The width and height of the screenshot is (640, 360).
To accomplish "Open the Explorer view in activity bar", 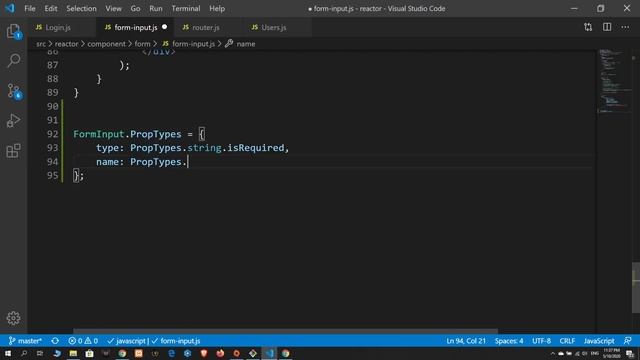I will [x=13, y=31].
